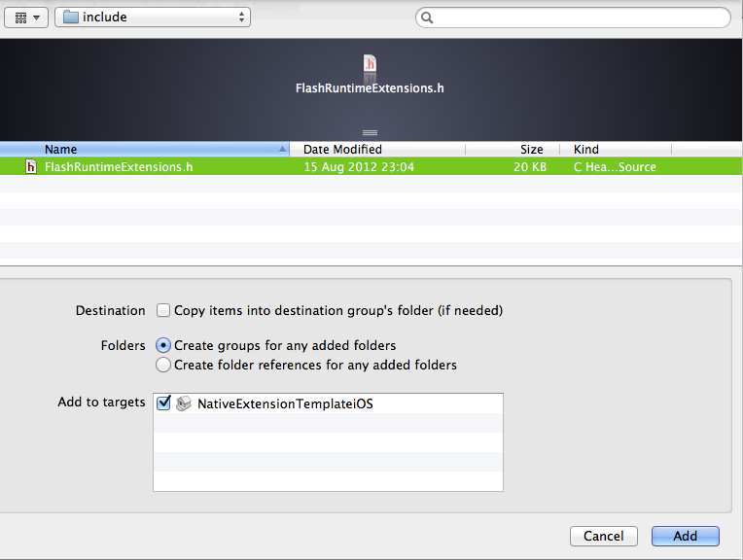Click the FlashRuntimeExtensions.h label in cover flow

[x=370, y=88]
